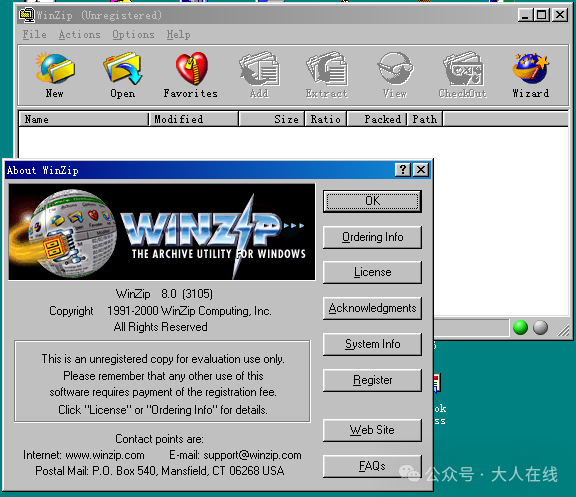View the License button

point(372,272)
